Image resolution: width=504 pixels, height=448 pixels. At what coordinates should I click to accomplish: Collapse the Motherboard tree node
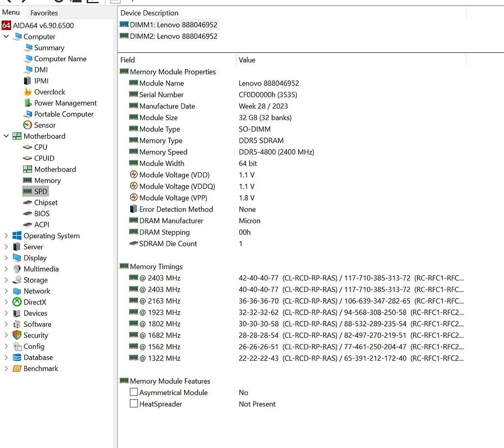[6, 136]
